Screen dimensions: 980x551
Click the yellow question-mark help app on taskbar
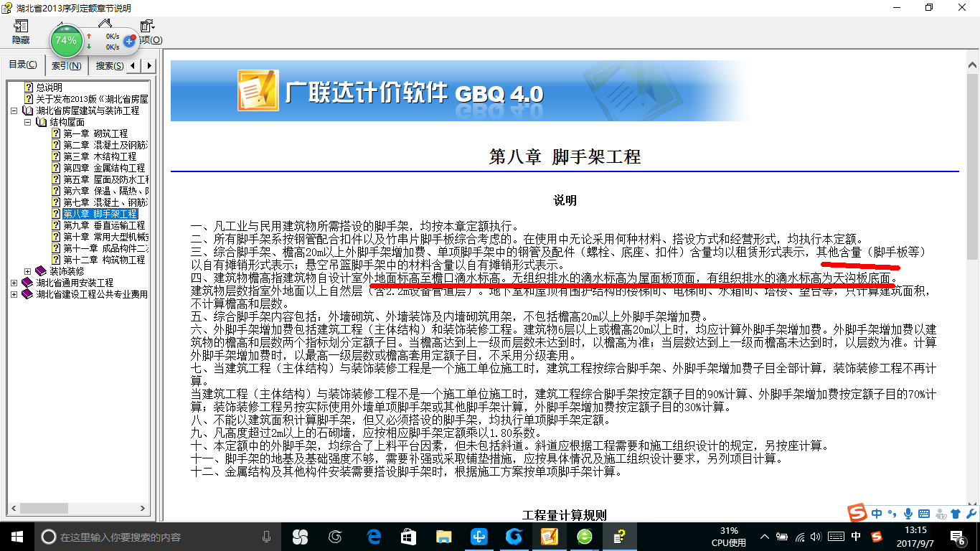[x=619, y=536]
